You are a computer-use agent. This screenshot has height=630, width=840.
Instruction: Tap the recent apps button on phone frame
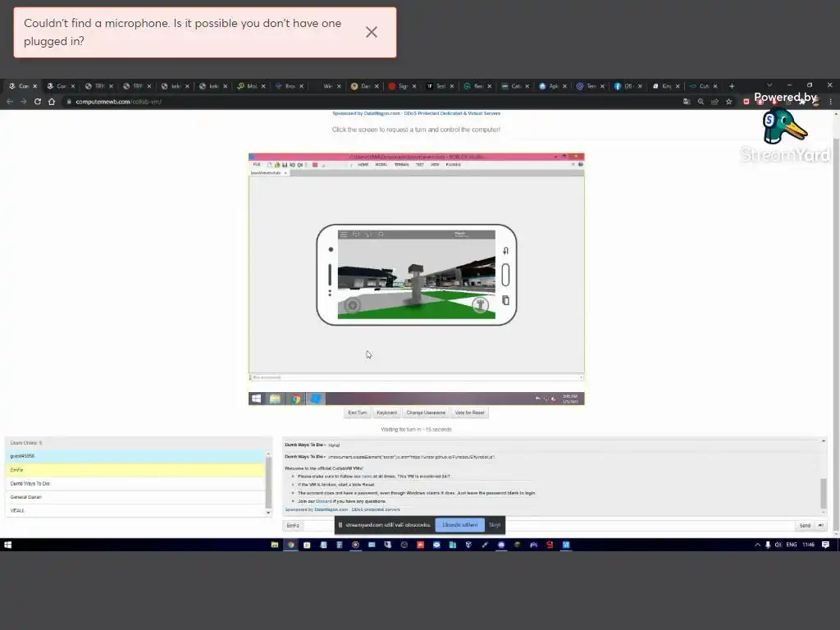pyautogui.click(x=505, y=300)
